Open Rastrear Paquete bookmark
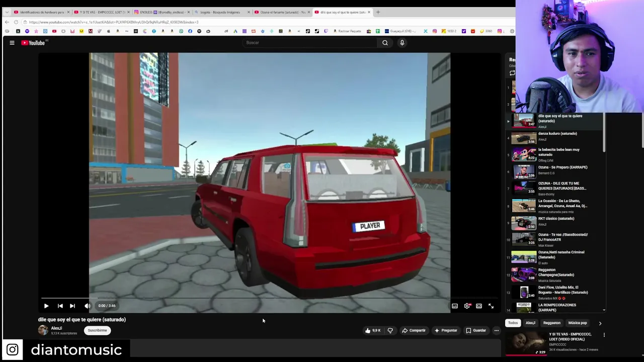Image resolution: width=644 pixels, height=362 pixels. [x=346, y=31]
